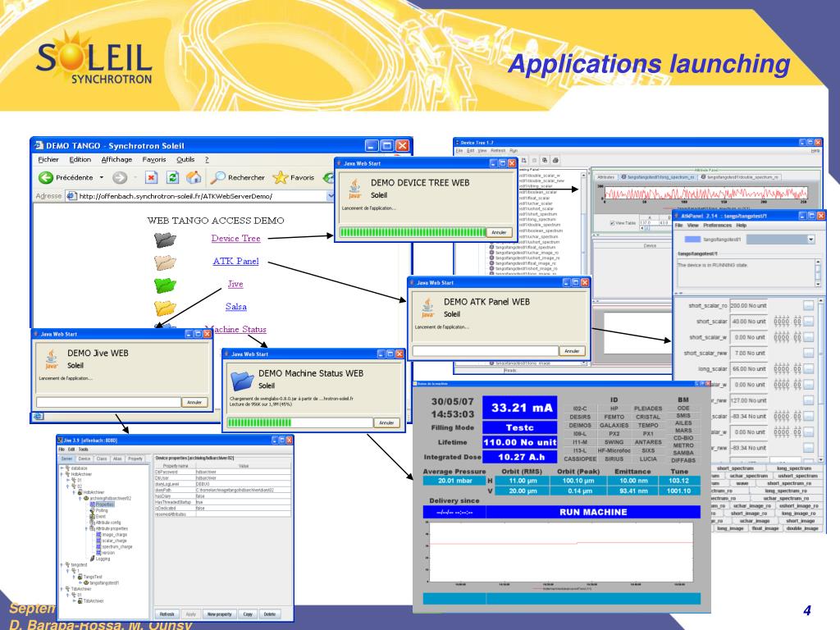Click the Logging node icon in Jive tree
Image resolution: width=840 pixels, height=630 pixels.
tap(92, 558)
